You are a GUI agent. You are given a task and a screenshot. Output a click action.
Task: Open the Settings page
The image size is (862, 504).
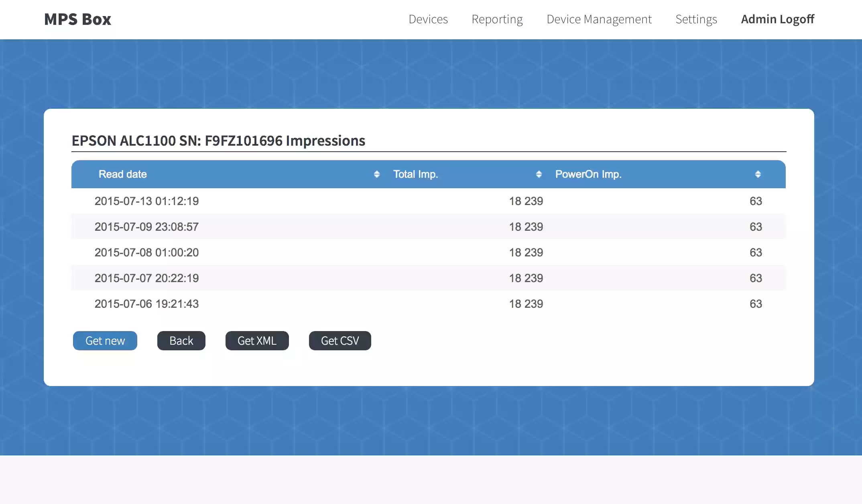696,19
